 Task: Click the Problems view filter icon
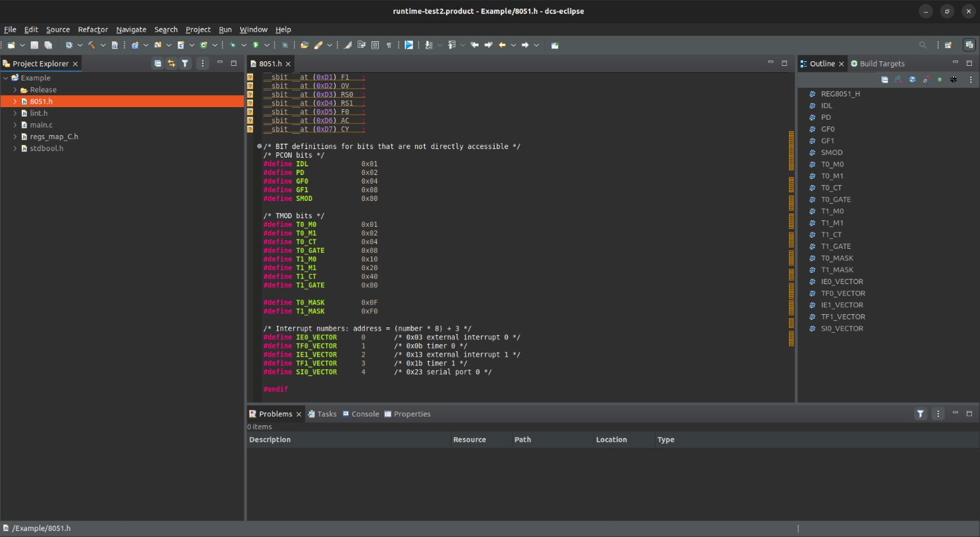[920, 414]
